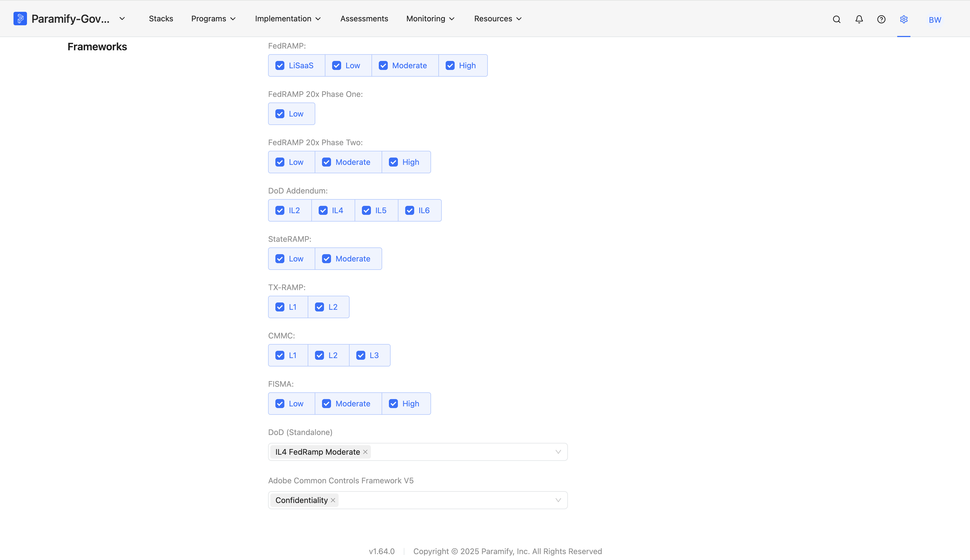970x560 pixels.
Task: Uncheck FedRAMP 20x Phase One Low
Action: coord(280,114)
